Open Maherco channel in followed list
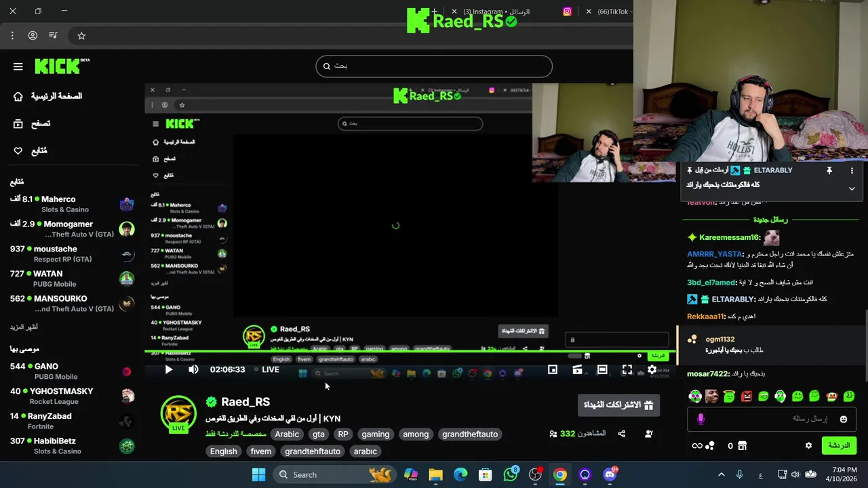 [72, 204]
